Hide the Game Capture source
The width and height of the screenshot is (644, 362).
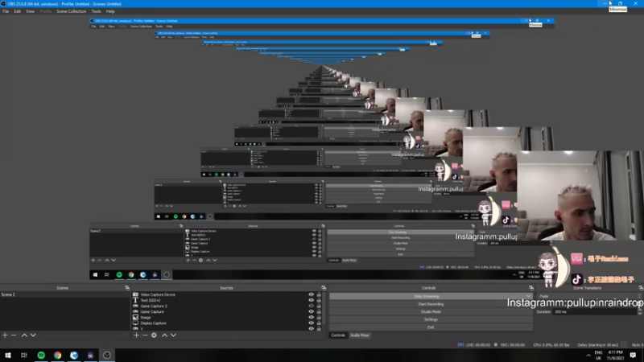[x=312, y=312]
